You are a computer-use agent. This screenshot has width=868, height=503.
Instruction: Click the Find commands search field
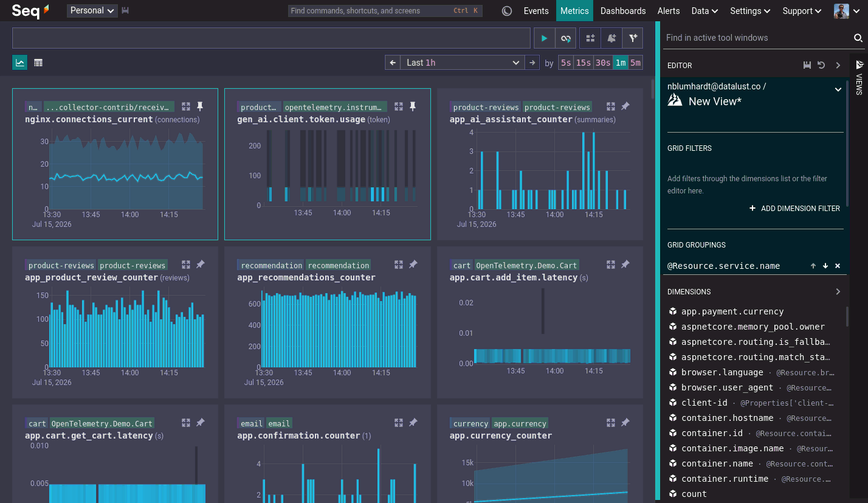point(385,11)
